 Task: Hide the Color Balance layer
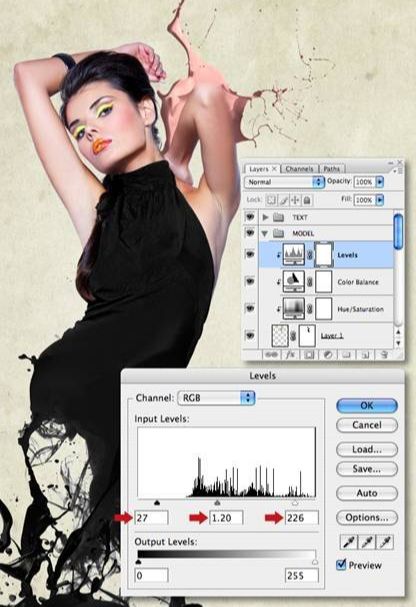click(250, 281)
